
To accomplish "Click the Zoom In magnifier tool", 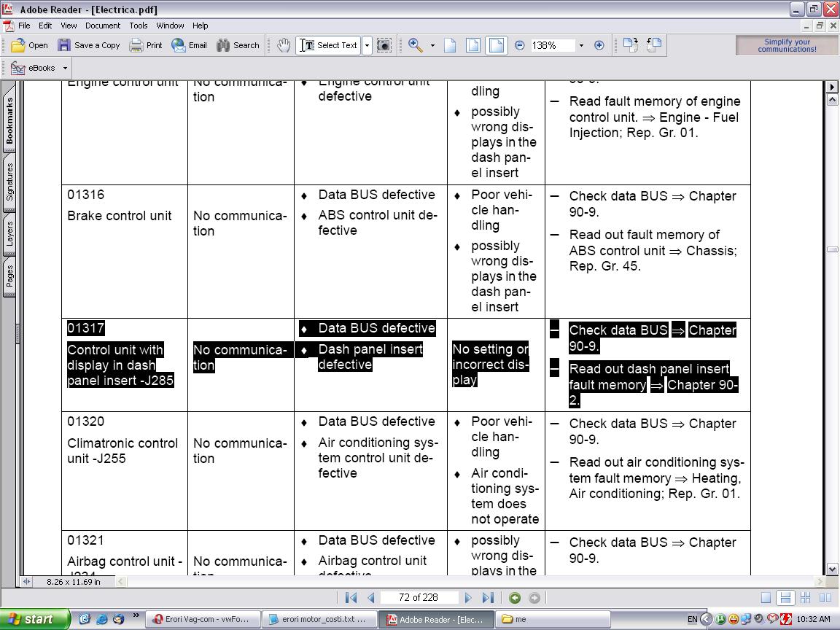I will click(x=416, y=45).
